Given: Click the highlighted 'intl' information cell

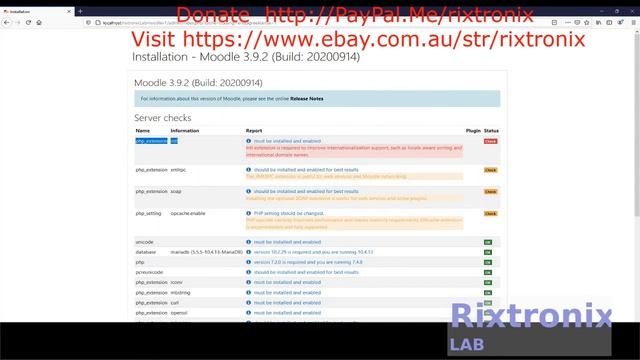Looking at the screenshot, I should [174, 141].
